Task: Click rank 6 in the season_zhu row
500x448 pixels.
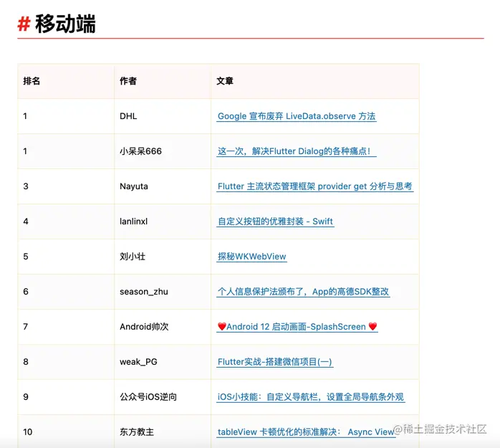Action: [x=26, y=292]
